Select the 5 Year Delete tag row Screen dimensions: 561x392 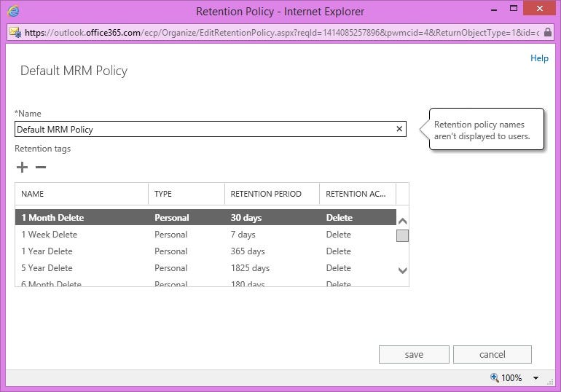click(204, 268)
